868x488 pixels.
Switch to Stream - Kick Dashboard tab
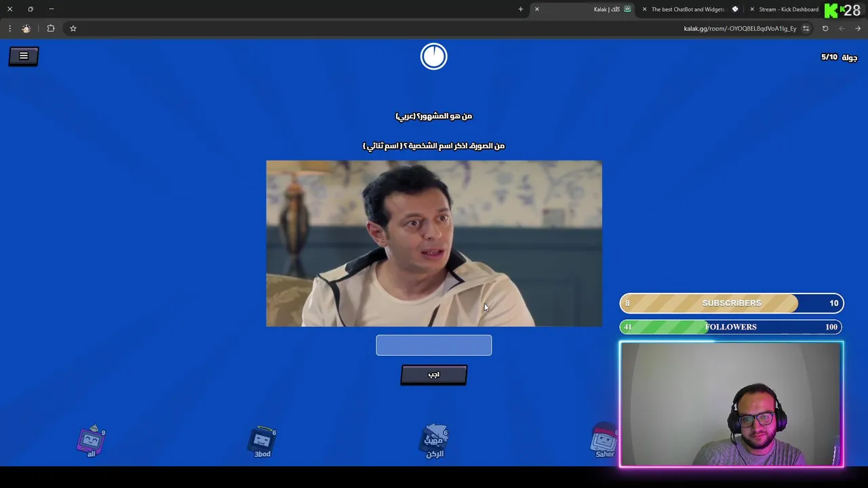click(788, 9)
